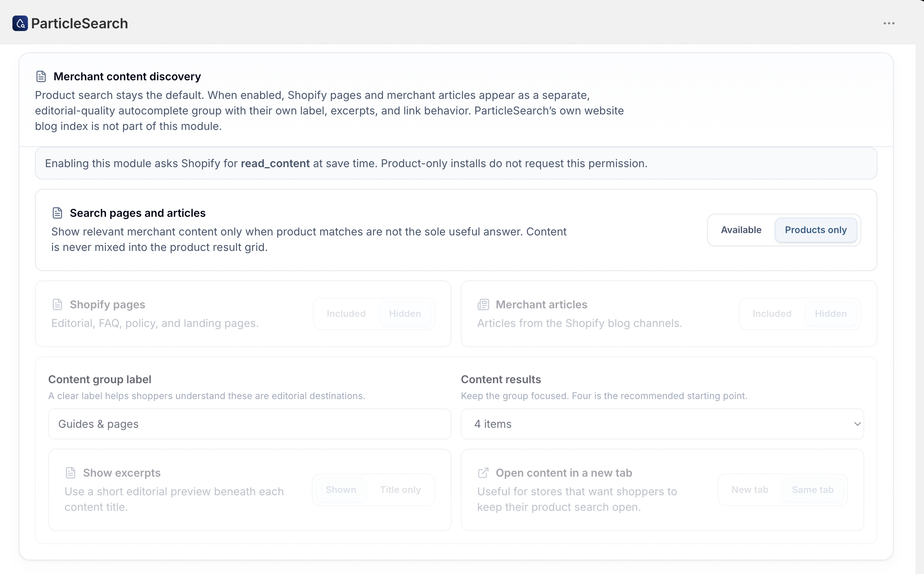Click the Merchant articles newspaper icon
924x574 pixels.
[x=483, y=304]
